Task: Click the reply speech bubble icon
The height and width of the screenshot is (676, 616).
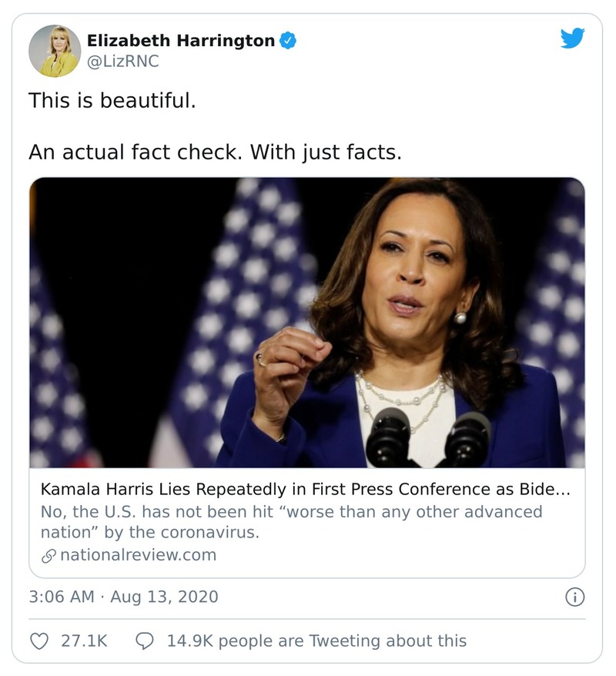Action: pos(146,641)
